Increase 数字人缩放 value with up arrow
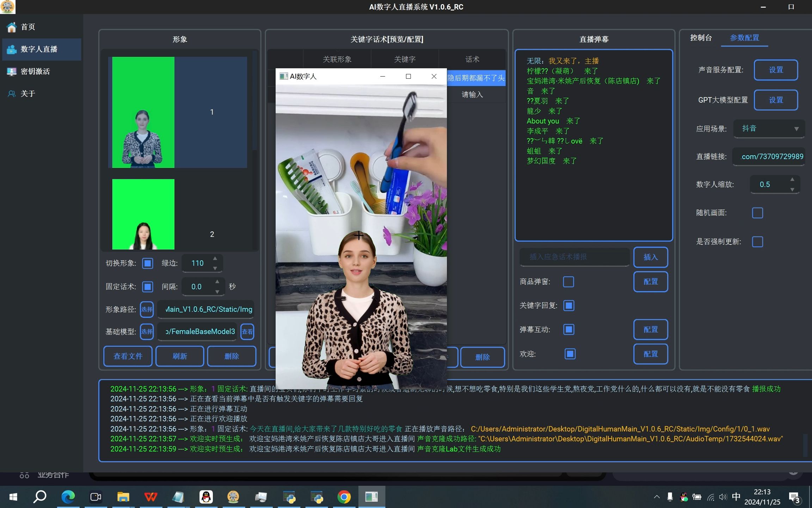 click(x=792, y=180)
